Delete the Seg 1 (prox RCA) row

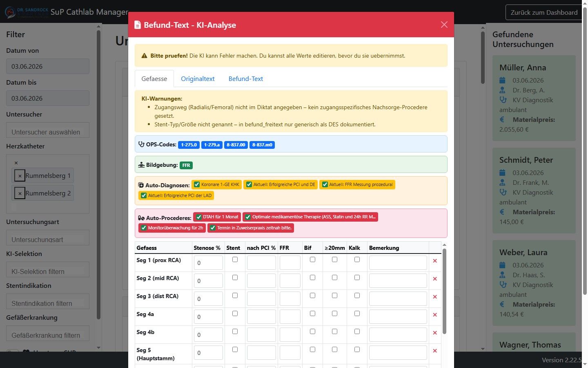(435, 261)
